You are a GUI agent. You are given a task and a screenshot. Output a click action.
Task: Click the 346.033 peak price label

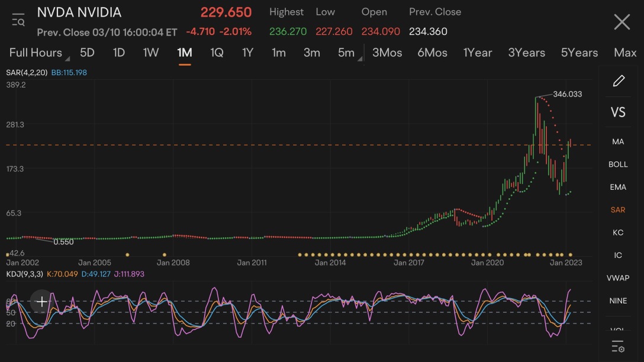(x=567, y=94)
